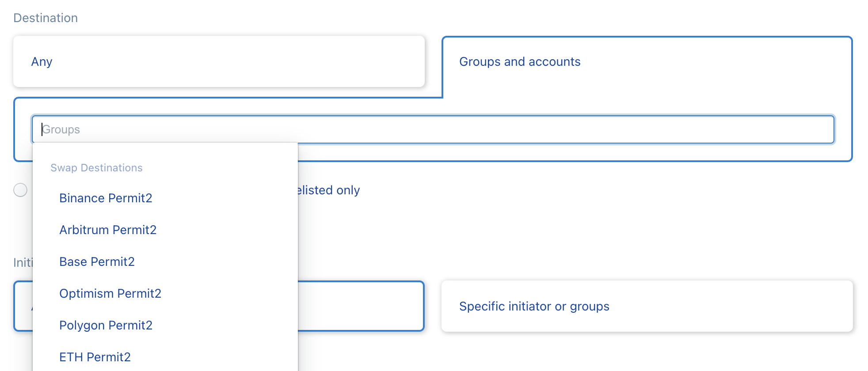Choose Optimism Permit2 from the dropdown
868x371 pixels.
pyautogui.click(x=165, y=293)
